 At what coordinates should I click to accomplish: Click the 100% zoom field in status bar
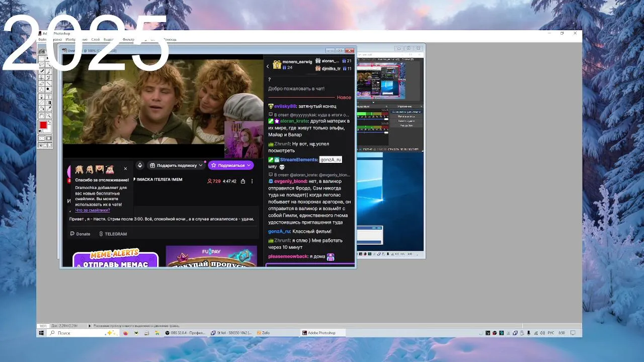(x=43, y=326)
